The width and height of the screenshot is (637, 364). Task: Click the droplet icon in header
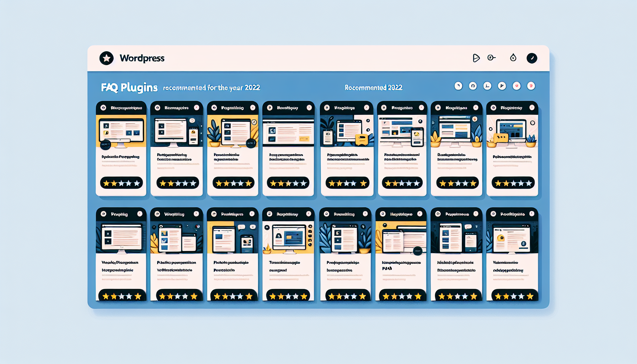pos(513,58)
